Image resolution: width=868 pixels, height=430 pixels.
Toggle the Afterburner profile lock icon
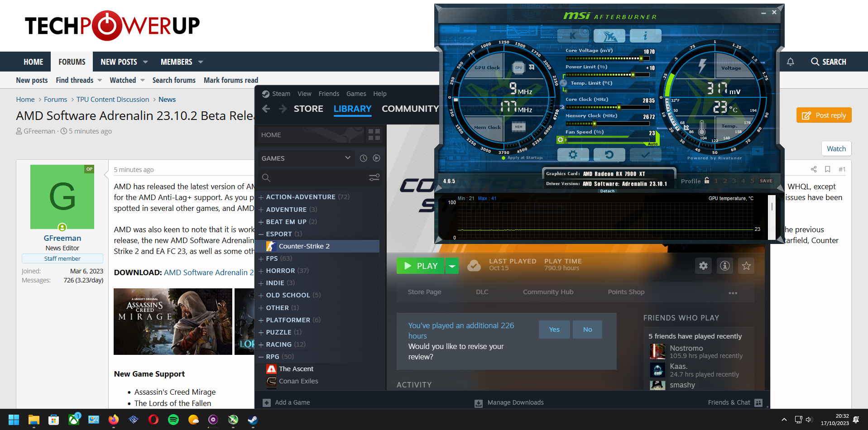pos(707,180)
